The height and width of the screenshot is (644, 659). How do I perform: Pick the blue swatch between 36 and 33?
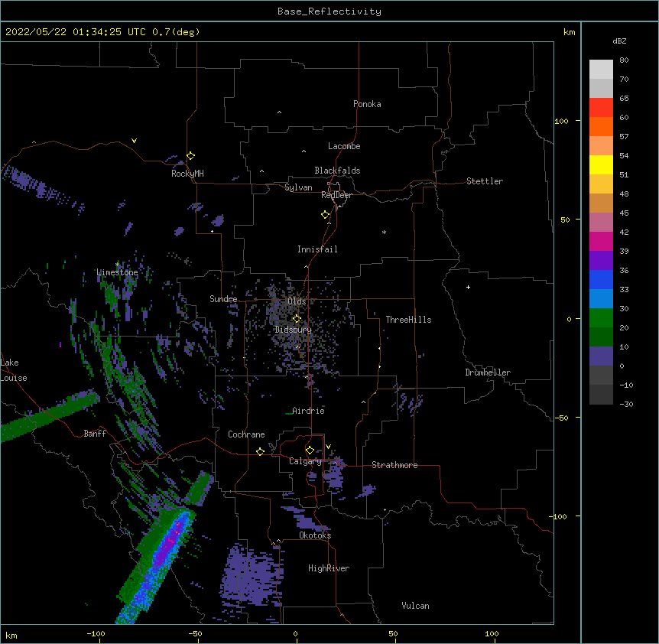[601, 279]
